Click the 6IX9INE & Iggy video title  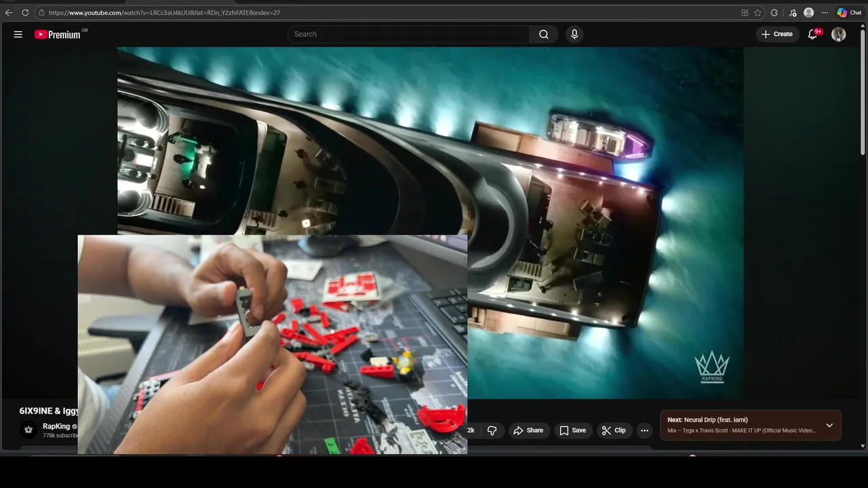(49, 411)
